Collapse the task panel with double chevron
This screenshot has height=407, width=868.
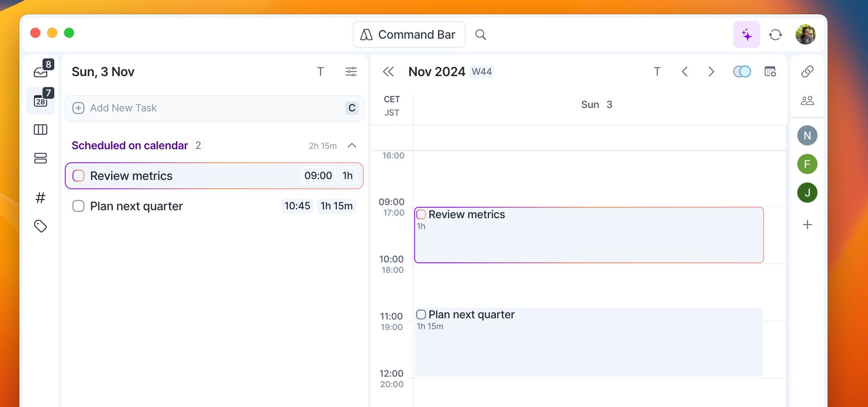[x=388, y=71]
